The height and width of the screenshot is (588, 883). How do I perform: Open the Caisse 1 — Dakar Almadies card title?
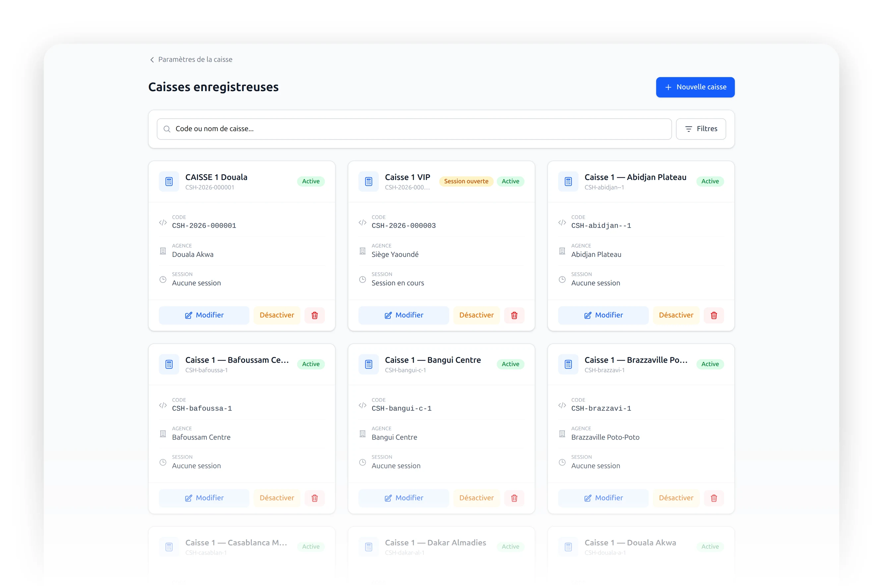click(x=435, y=542)
